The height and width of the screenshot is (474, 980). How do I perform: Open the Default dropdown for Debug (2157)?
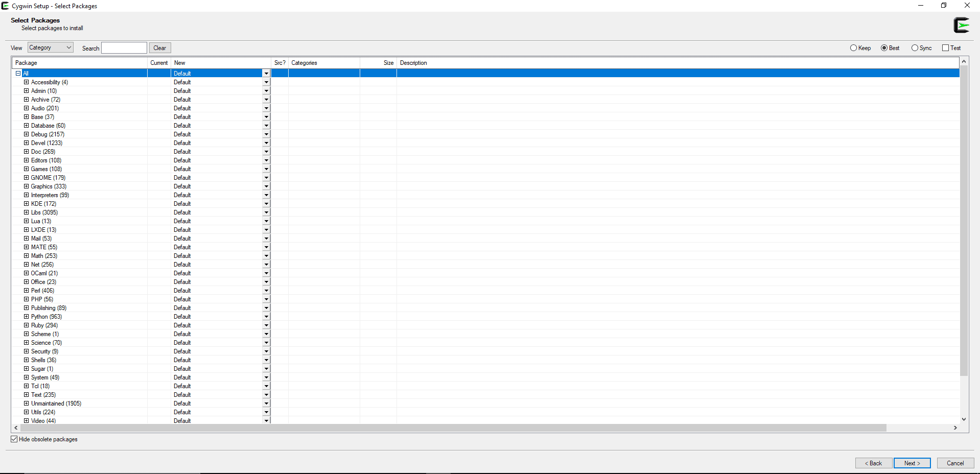pyautogui.click(x=266, y=134)
